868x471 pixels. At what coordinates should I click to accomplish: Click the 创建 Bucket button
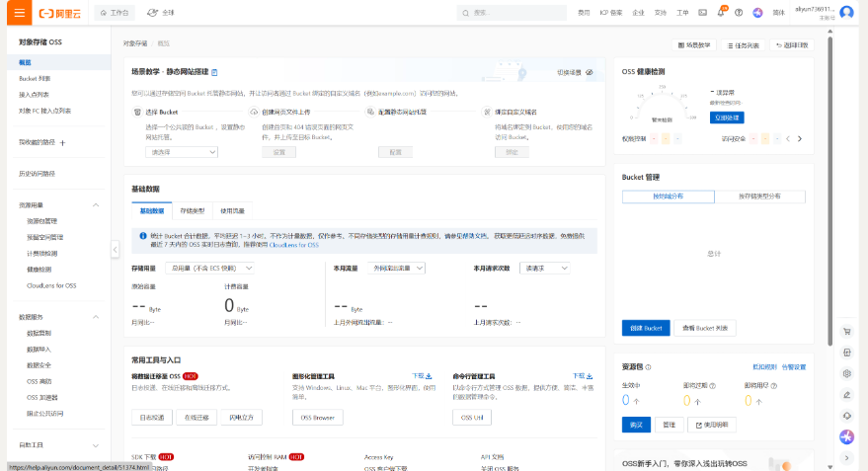[x=646, y=328]
